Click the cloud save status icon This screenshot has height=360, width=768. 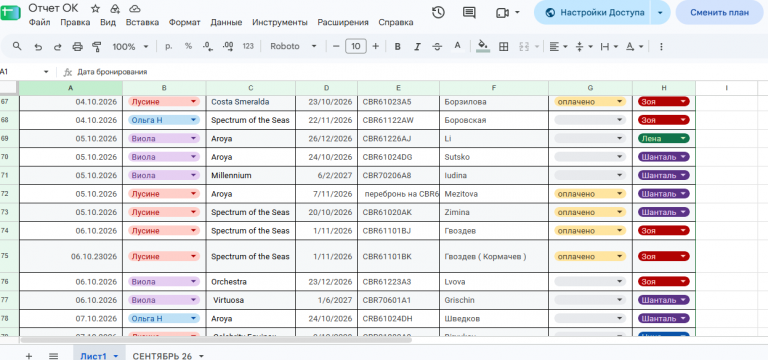[x=135, y=8]
